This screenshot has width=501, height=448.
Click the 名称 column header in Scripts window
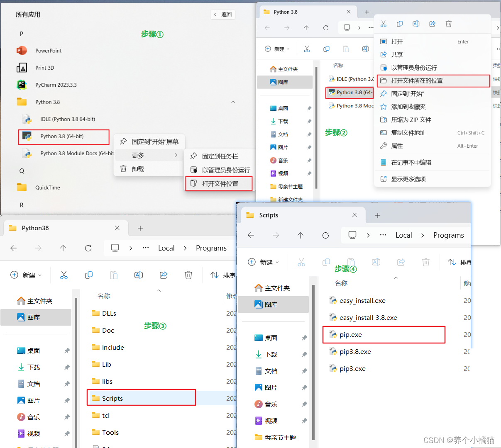coord(341,283)
